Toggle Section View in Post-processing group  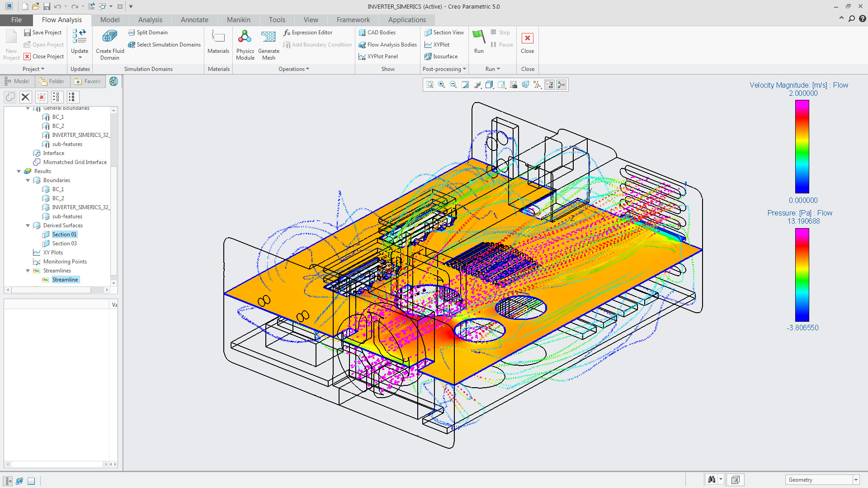444,32
